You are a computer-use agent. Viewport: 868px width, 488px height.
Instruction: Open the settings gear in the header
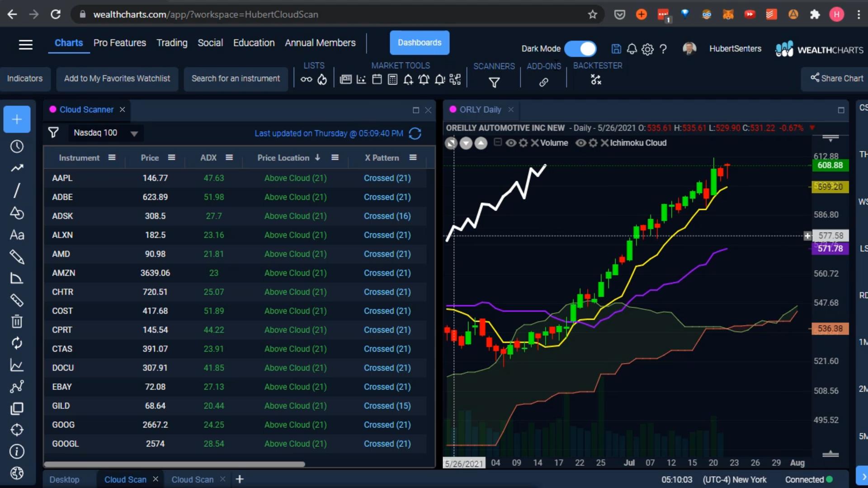[x=647, y=49]
